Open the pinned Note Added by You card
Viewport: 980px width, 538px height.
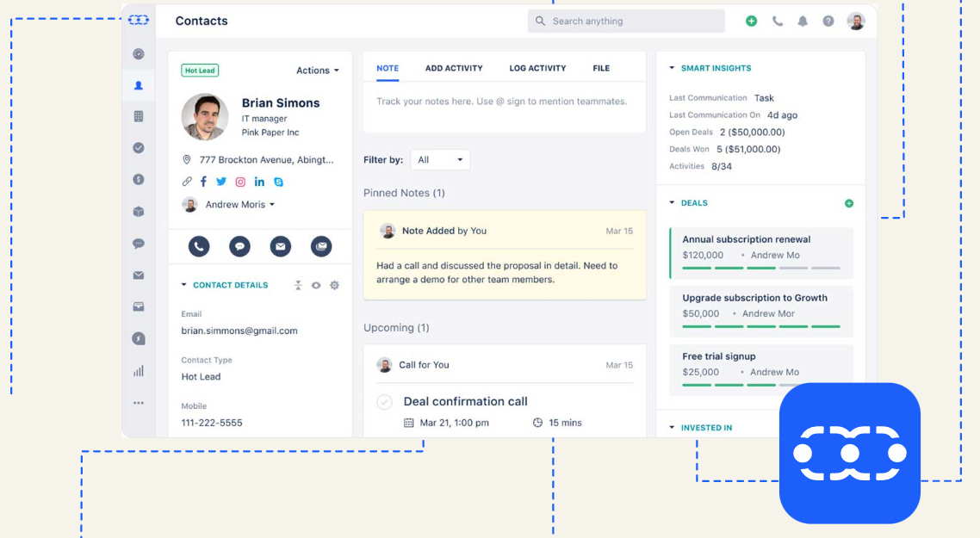click(505, 255)
